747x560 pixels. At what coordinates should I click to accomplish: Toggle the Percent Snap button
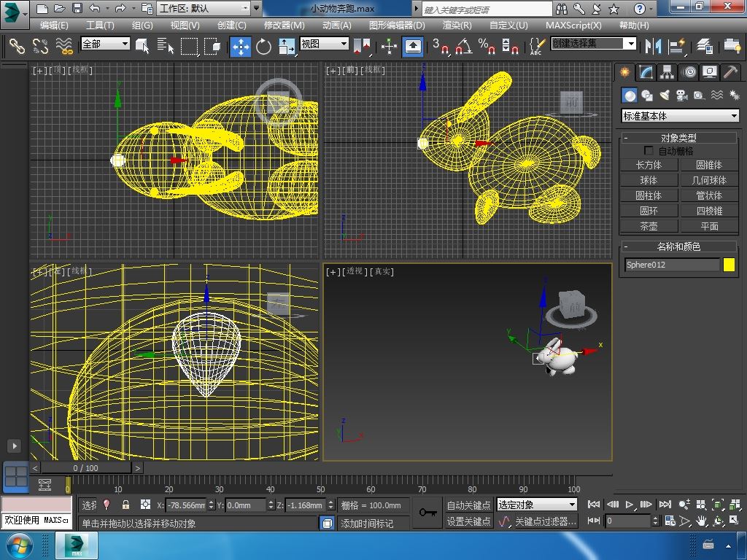point(487,46)
